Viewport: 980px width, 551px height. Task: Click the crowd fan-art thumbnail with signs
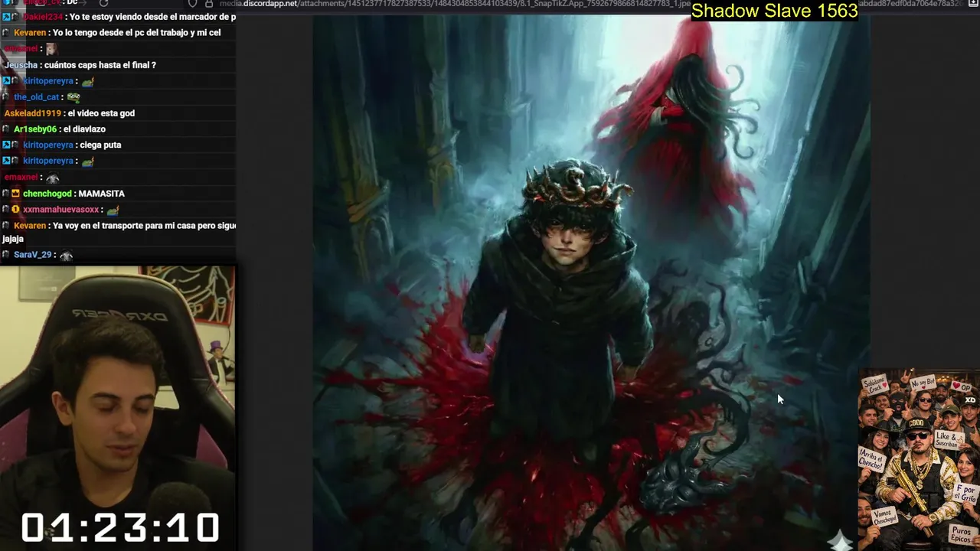[919, 459]
